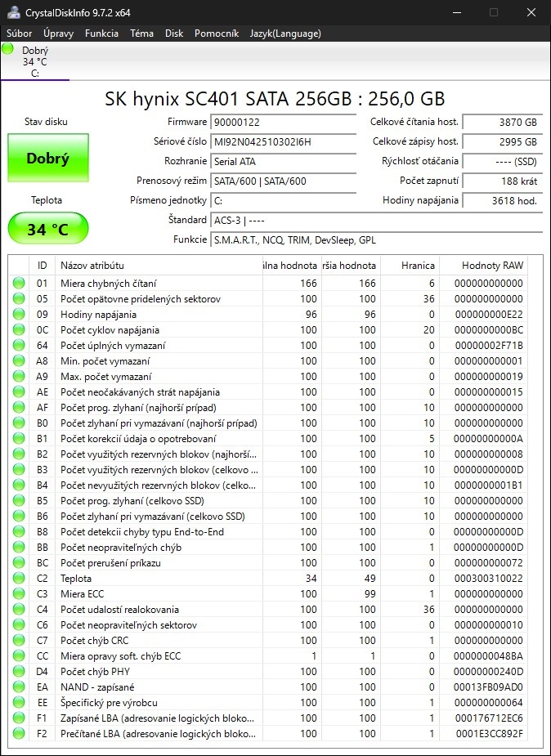Select the Dobrý 34 °C drive C: tab

tap(34, 61)
